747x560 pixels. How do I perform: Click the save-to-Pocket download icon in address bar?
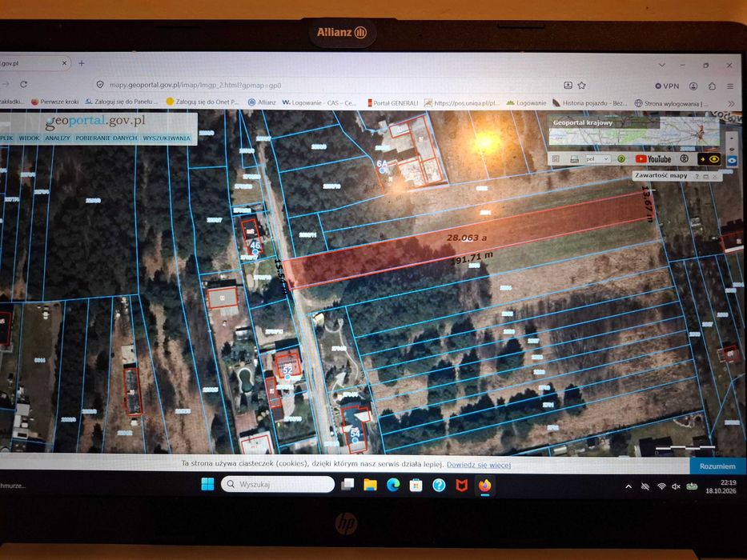[x=568, y=86]
